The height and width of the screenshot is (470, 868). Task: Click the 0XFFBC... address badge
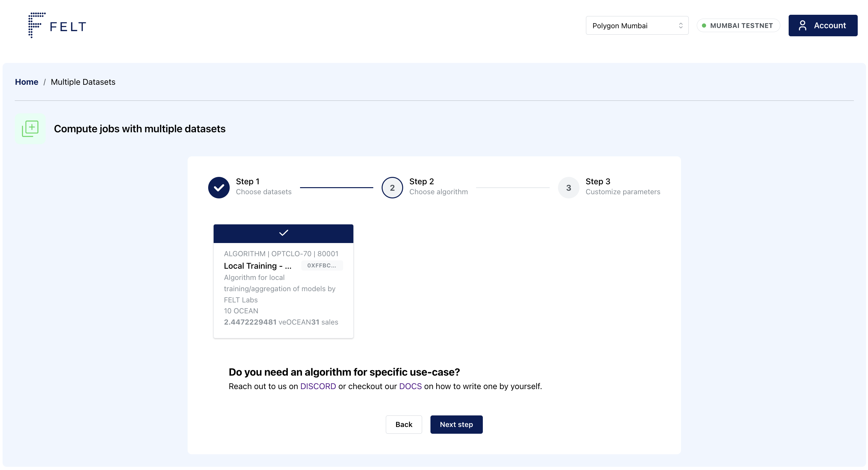(x=322, y=265)
